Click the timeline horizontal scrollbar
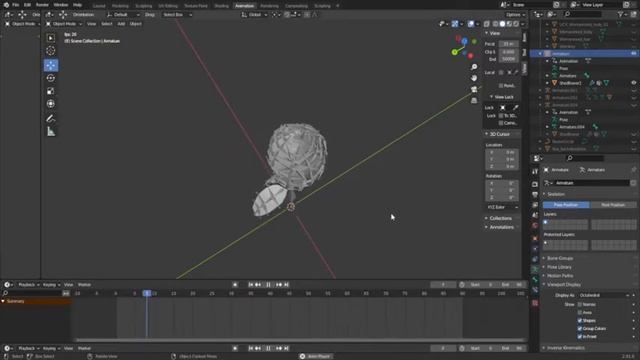This screenshot has height=360, width=640. point(300,340)
